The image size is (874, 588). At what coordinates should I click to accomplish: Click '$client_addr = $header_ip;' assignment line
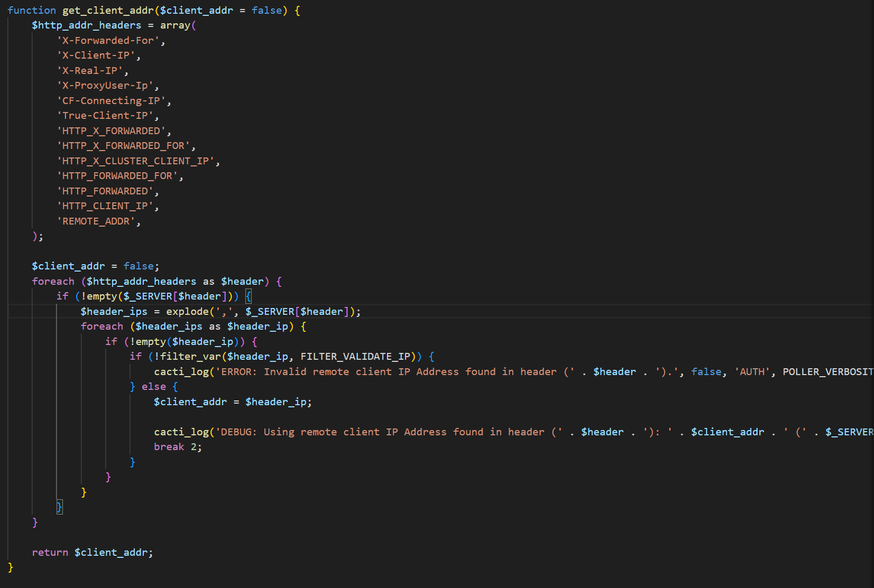click(x=233, y=402)
